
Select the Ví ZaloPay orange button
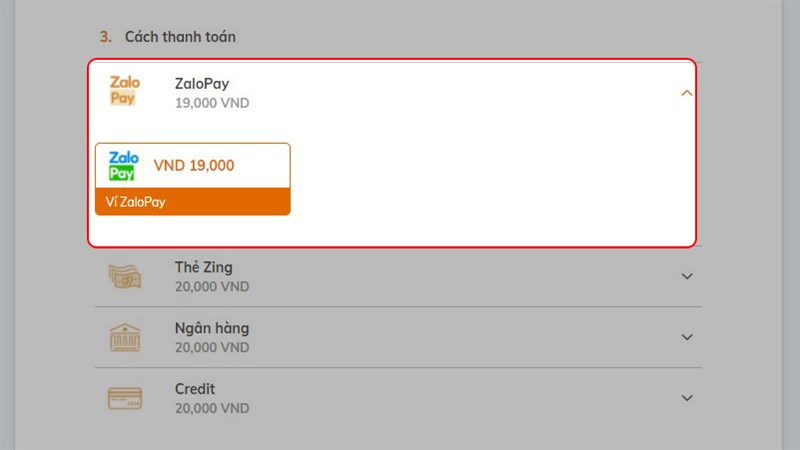pos(193,202)
